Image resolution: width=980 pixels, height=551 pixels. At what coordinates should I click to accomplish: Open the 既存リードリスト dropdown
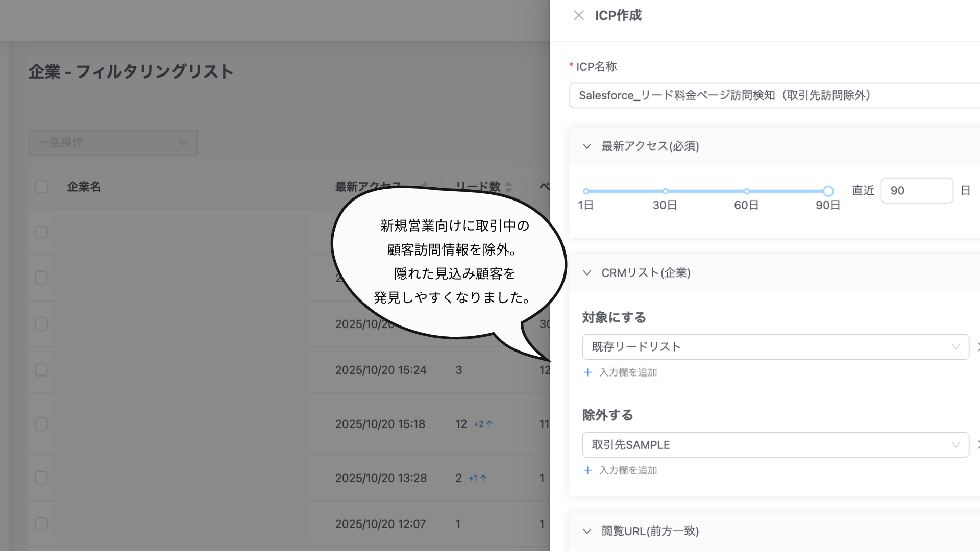click(775, 347)
